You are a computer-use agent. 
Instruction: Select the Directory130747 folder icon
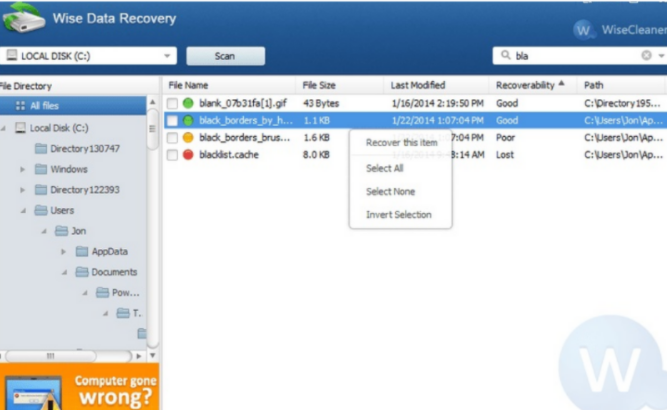tap(41, 149)
